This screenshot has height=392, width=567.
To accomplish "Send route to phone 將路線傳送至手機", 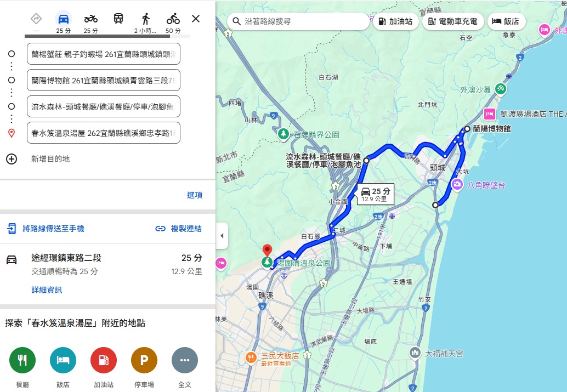I will [53, 229].
